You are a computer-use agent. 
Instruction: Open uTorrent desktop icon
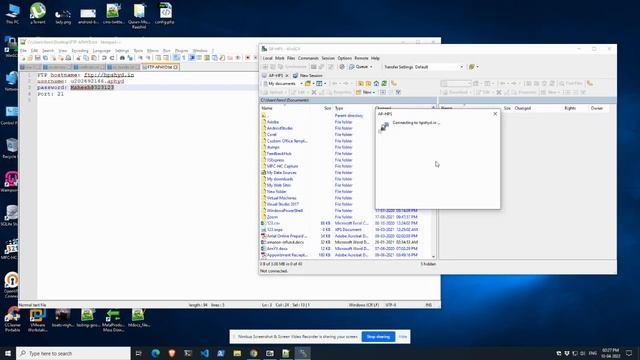point(38,13)
